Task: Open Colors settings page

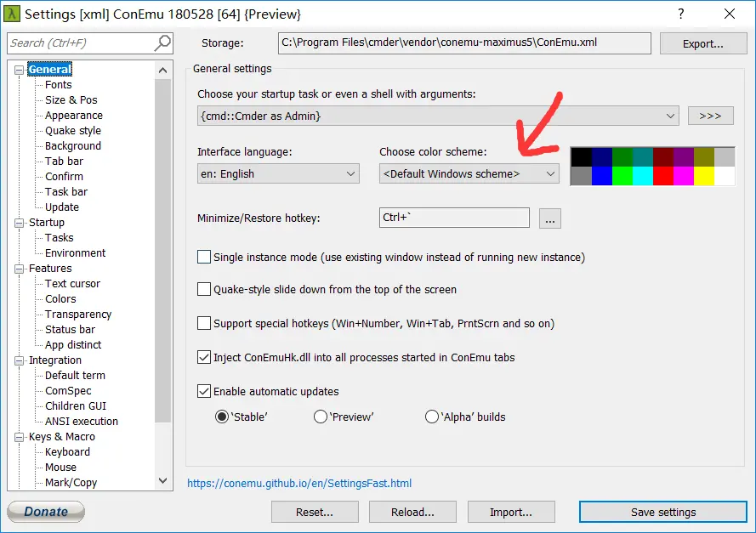Action: click(60, 298)
